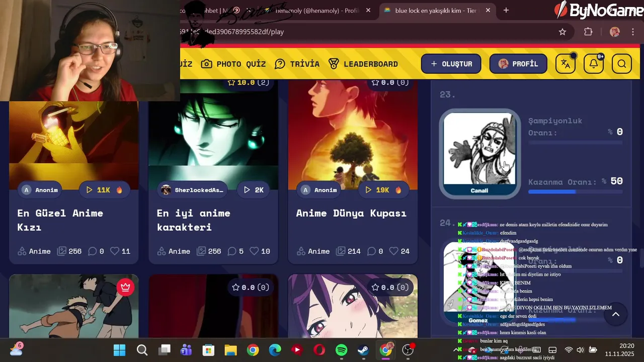Screen dimensions: 644x362
Task: Open the Naruto fight card thumbnail
Action: 73,306
